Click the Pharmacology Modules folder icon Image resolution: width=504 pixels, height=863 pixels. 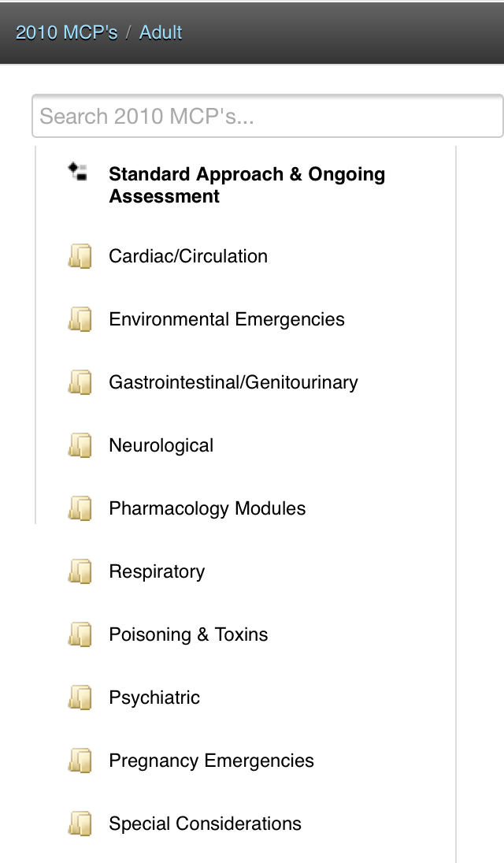[80, 508]
